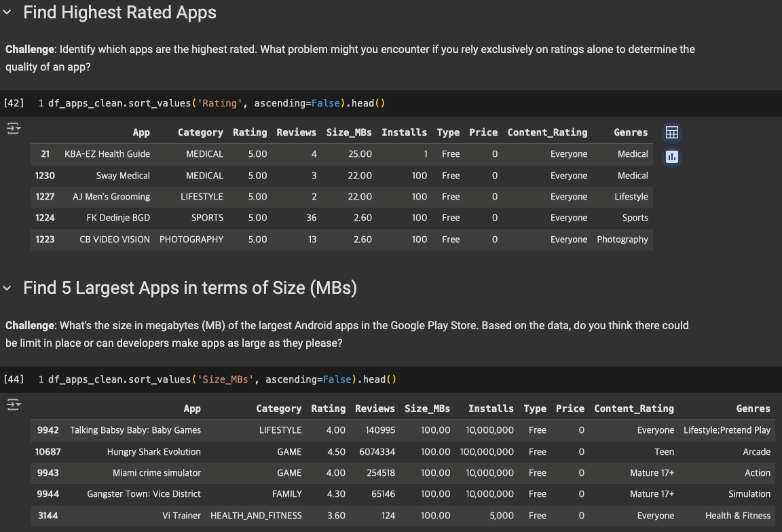Screen dimensions: 782x532
Task: Collapse the Find 5 Largest Apps section
Action: [7, 288]
